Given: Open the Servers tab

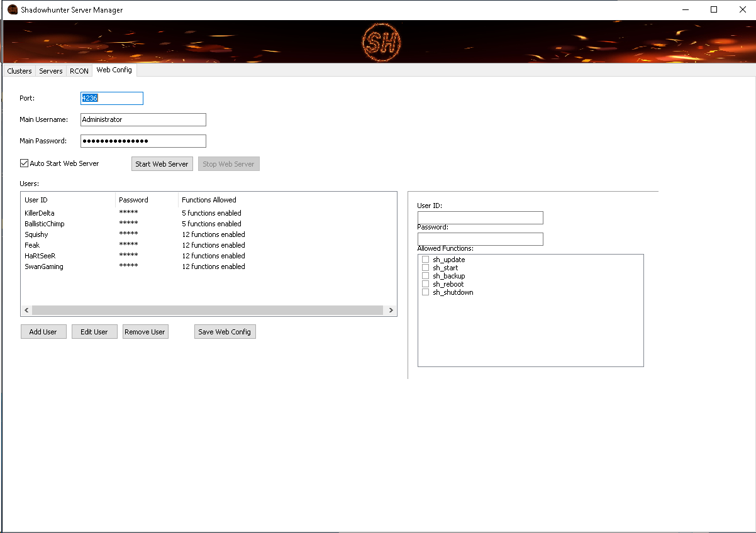Looking at the screenshot, I should [50, 70].
